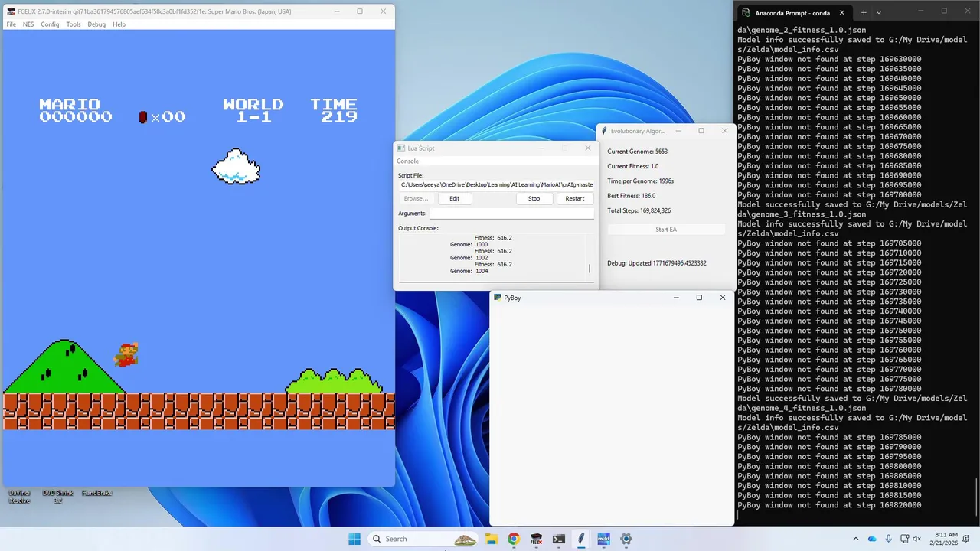Click the Anaconda Prompt tab icon
This screenshot has height=551, width=980.
[x=746, y=12]
